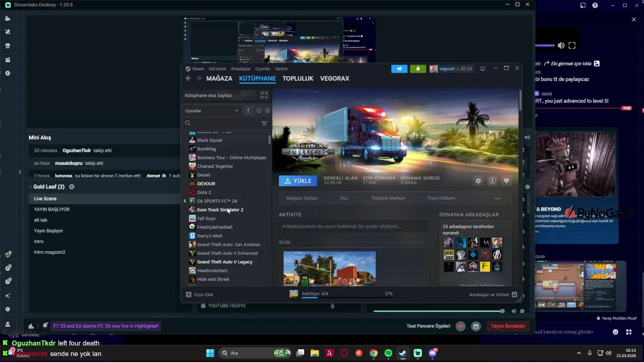The height and width of the screenshot is (362, 644).
Task: Add new scene with plus icon
Action: [71, 187]
